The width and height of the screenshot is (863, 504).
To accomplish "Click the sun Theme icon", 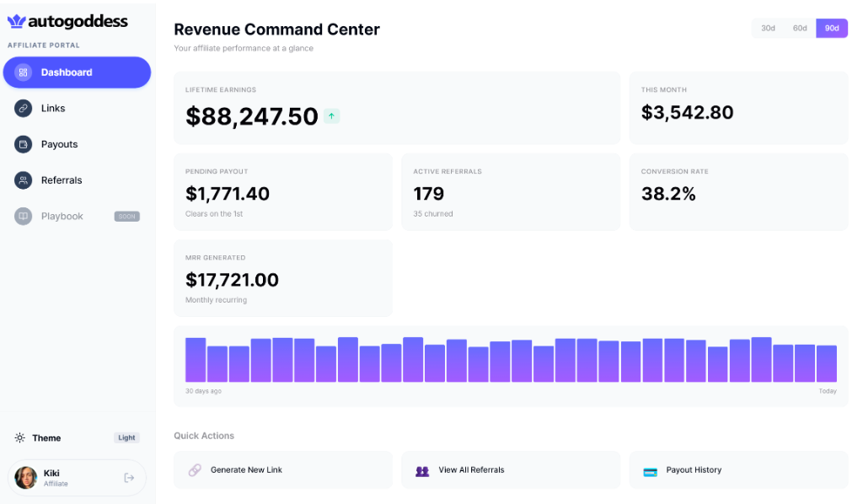I will [20, 438].
